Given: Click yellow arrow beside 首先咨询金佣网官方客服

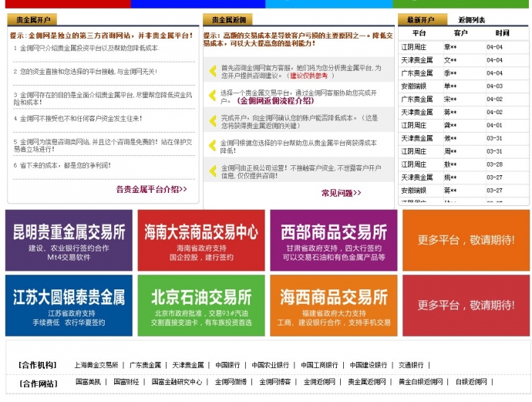Looking at the screenshot, I should [x=213, y=71].
